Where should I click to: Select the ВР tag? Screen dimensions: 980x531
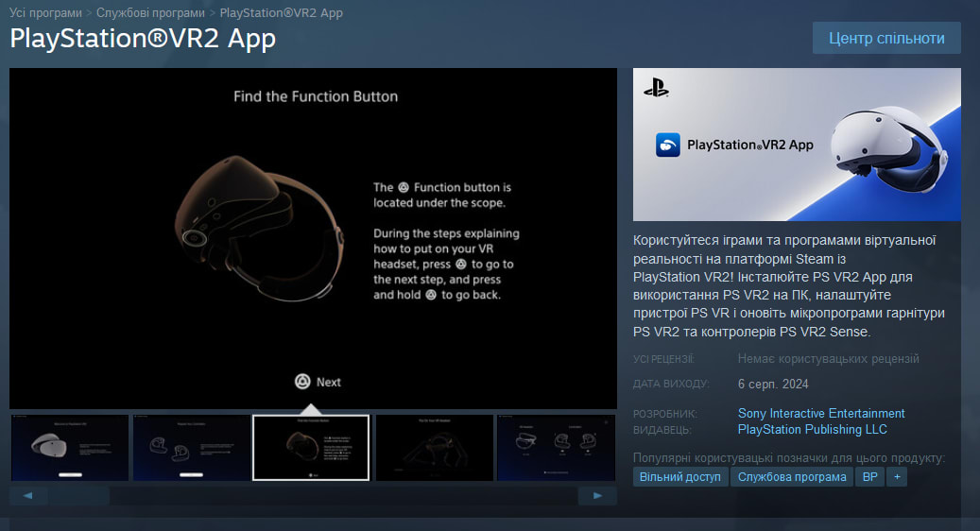pyautogui.click(x=870, y=476)
